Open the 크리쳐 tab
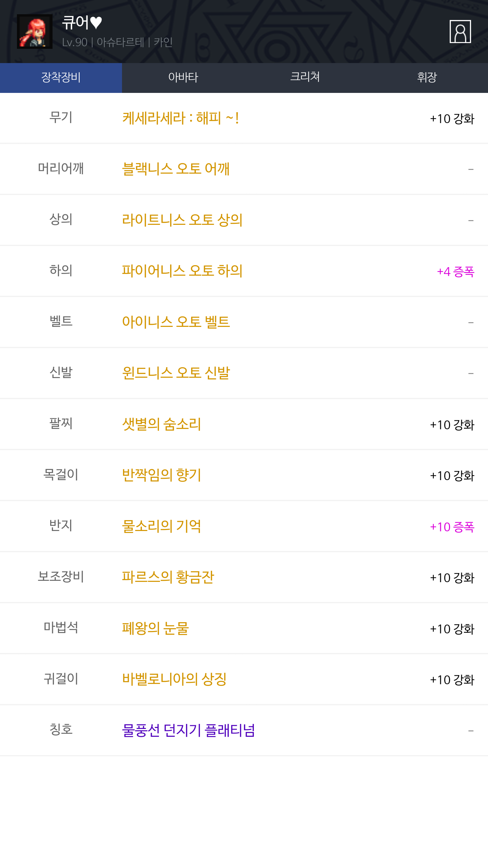Image resolution: width=488 pixels, height=868 pixels. [x=305, y=78]
